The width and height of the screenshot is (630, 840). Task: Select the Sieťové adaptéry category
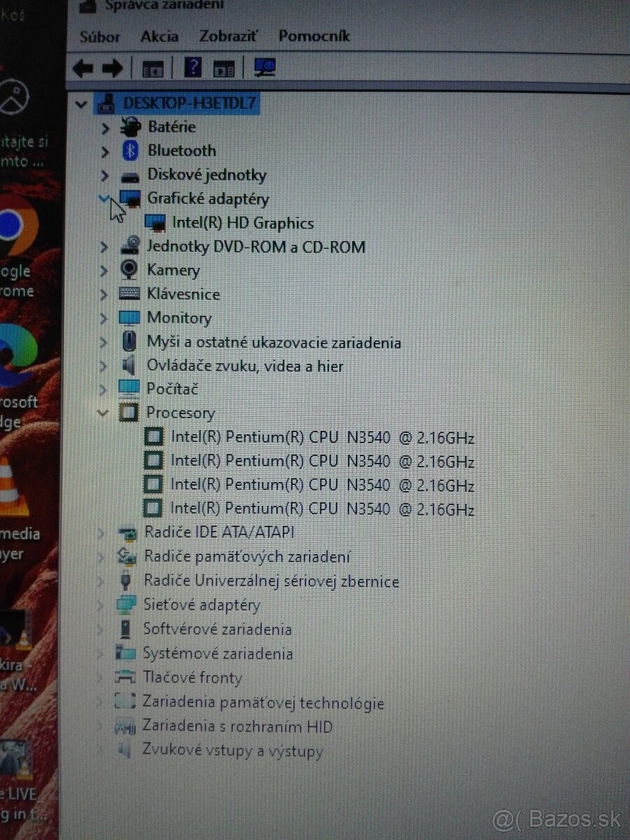click(x=204, y=605)
